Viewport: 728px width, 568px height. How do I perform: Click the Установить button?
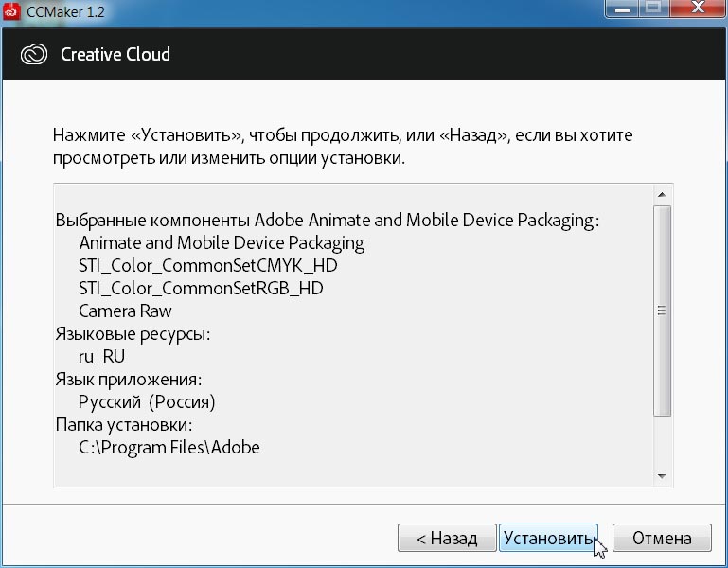point(548,538)
